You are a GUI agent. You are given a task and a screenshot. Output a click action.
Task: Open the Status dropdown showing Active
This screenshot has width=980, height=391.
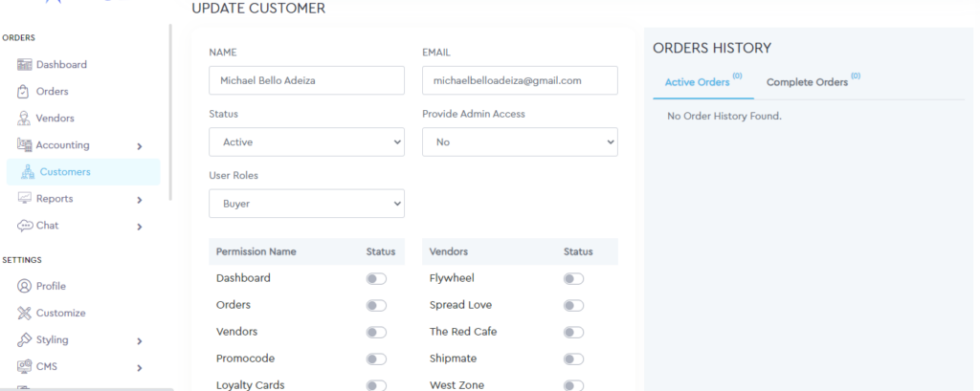click(306, 141)
